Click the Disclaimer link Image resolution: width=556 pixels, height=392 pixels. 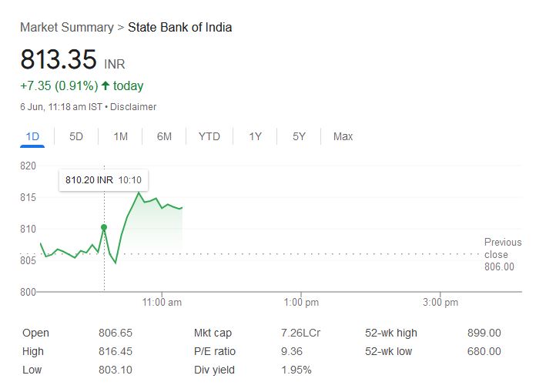click(133, 106)
